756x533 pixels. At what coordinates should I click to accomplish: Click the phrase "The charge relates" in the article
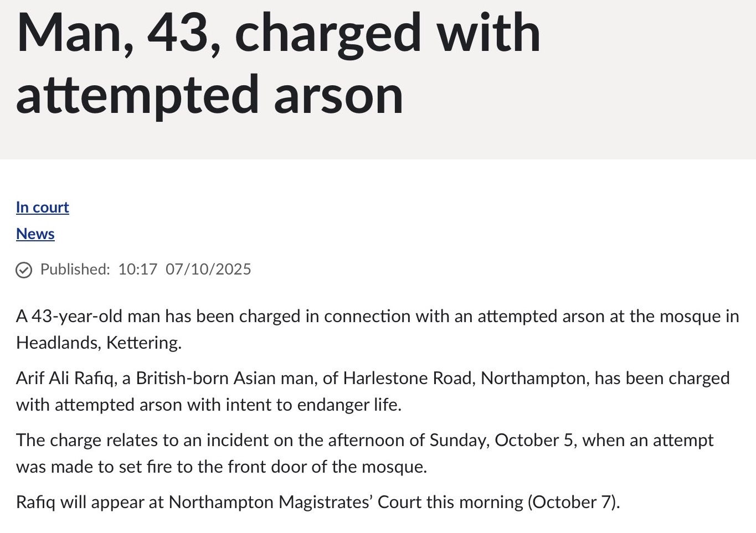tap(86, 440)
